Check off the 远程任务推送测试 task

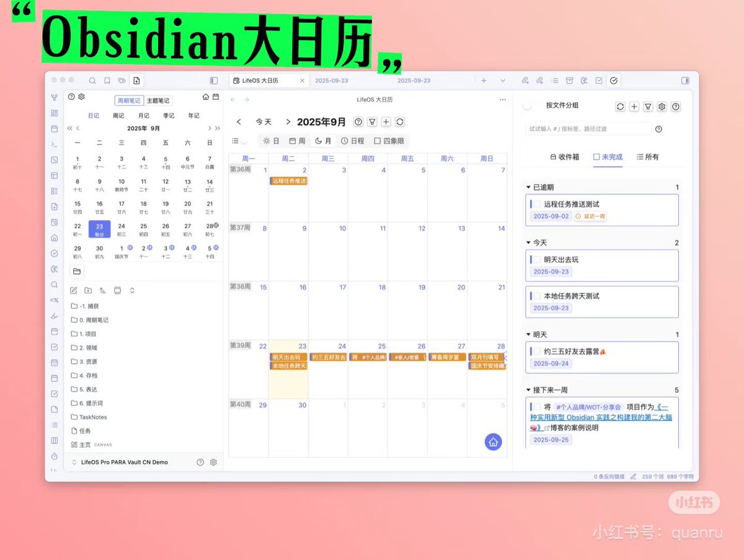pyautogui.click(x=538, y=204)
